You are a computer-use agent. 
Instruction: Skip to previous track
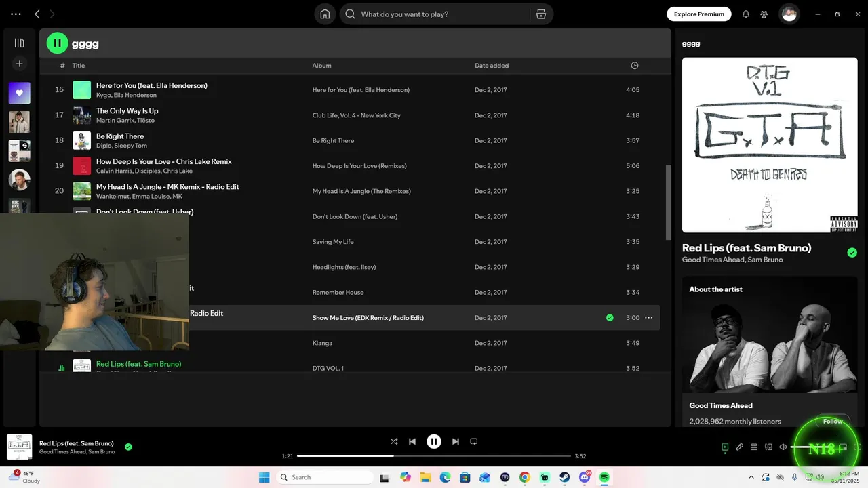412,441
